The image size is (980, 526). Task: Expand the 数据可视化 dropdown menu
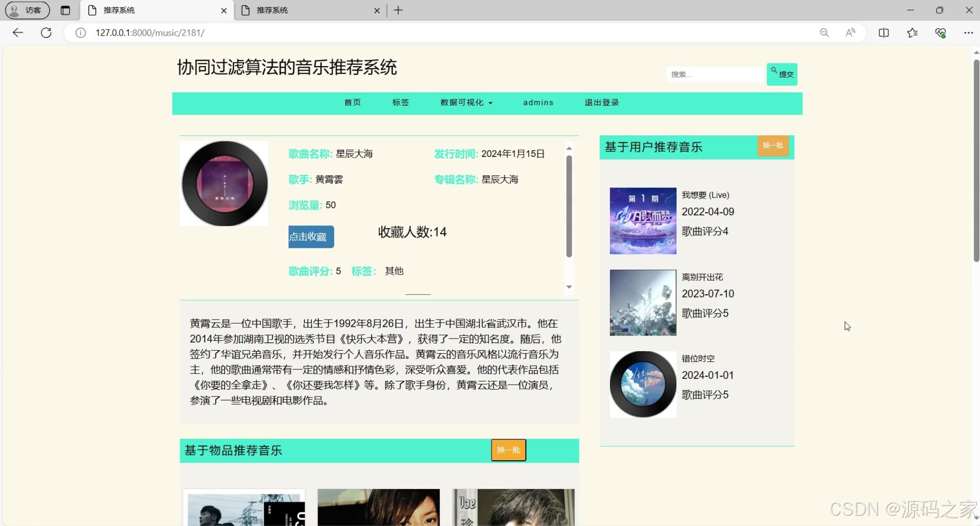tap(465, 103)
